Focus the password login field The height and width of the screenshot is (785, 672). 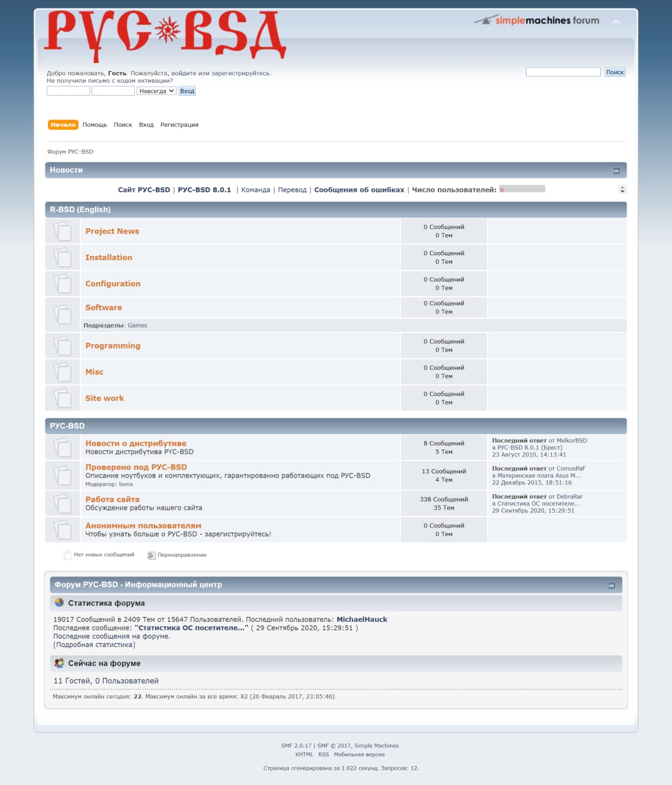[113, 91]
